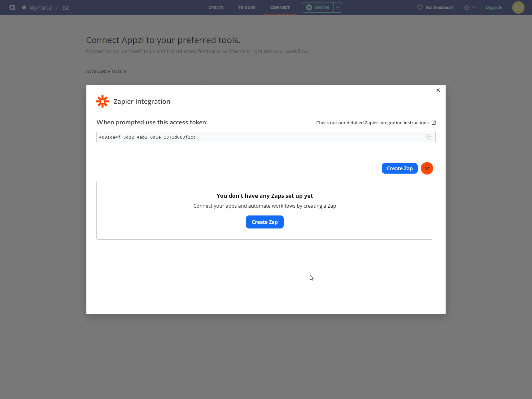The width and height of the screenshot is (532, 399).
Task: Click the AVAILABLE TOOLS heading
Action: 106,72
